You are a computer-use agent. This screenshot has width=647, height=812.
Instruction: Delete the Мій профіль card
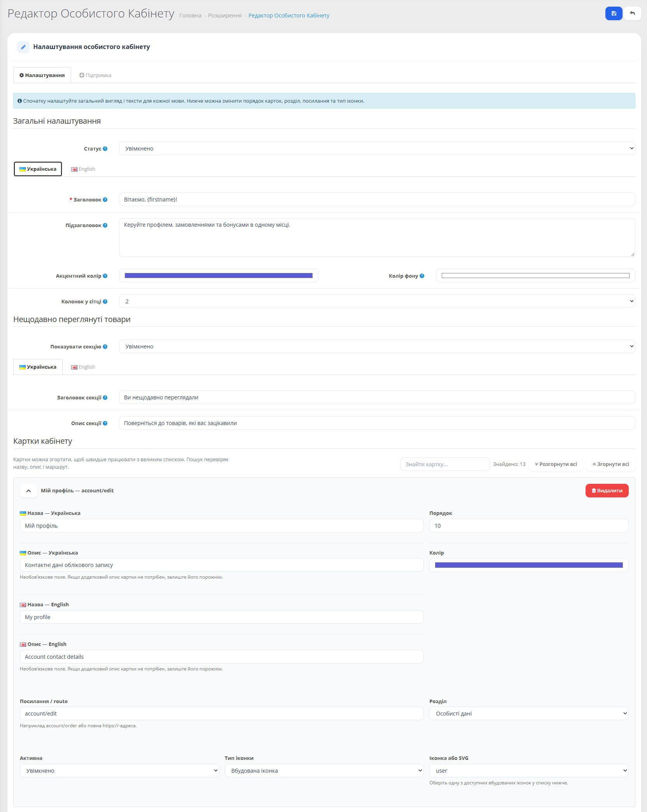(x=607, y=491)
